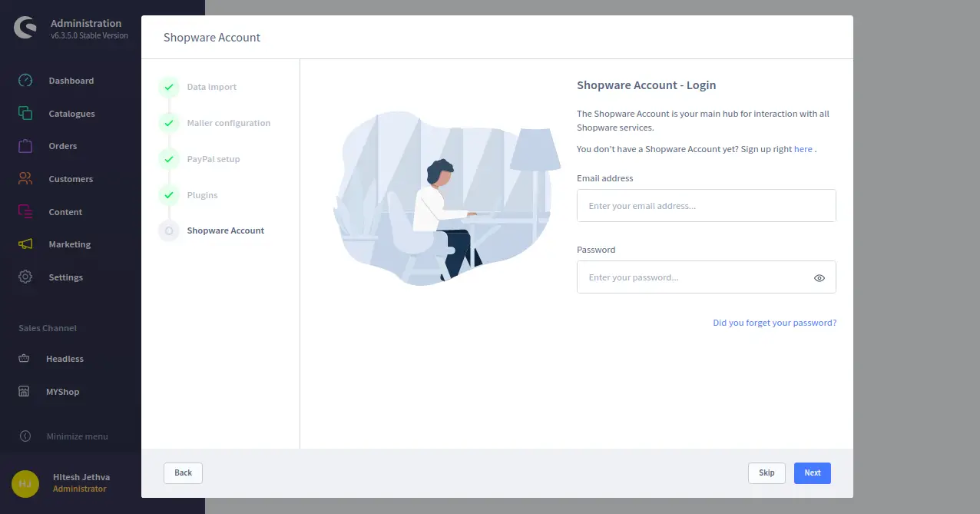Click the Email address field label

click(605, 178)
